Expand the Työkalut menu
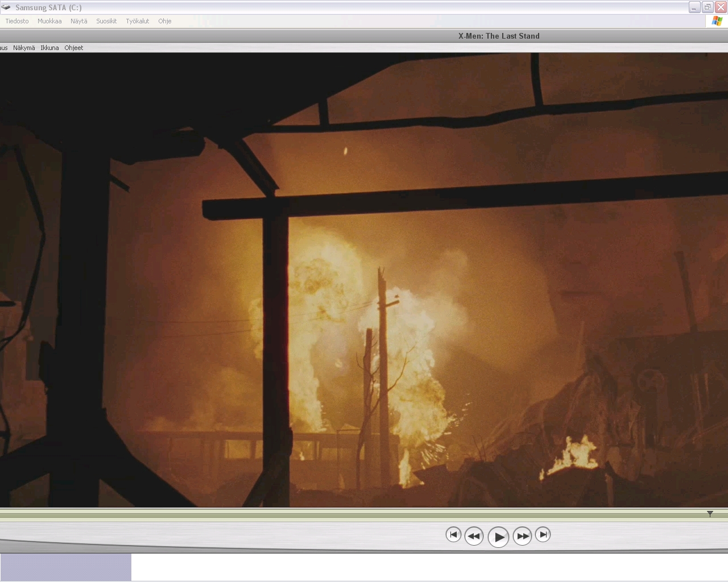Viewport: 728px width, 582px height. (137, 21)
